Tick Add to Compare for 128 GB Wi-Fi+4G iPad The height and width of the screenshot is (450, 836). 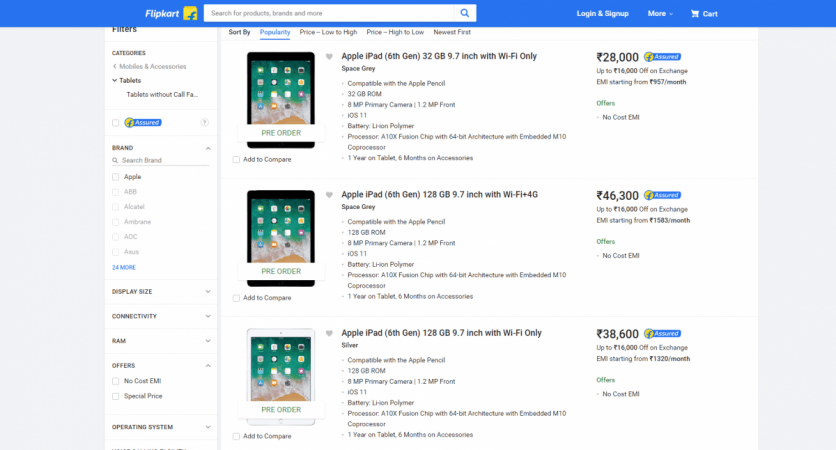click(236, 298)
